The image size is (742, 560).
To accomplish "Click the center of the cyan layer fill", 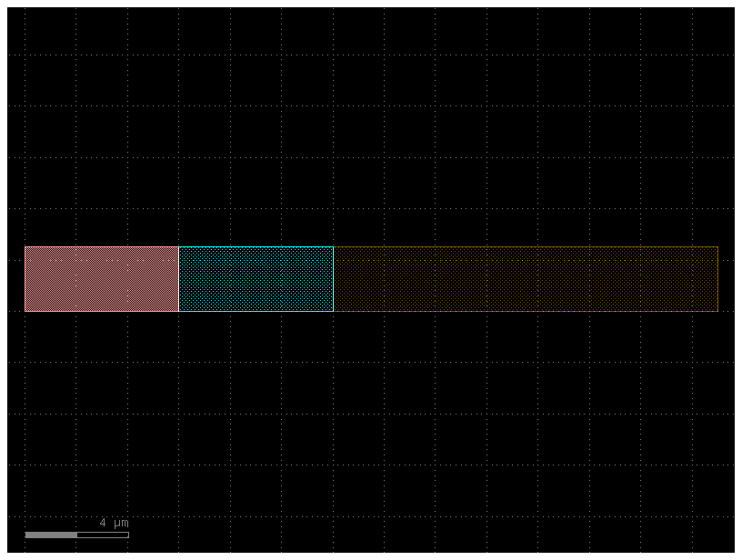I will [x=255, y=277].
